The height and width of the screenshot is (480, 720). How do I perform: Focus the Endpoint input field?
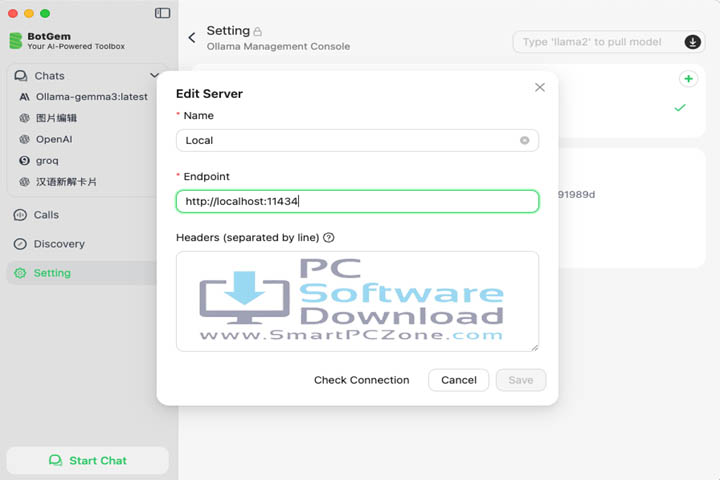pos(357,201)
